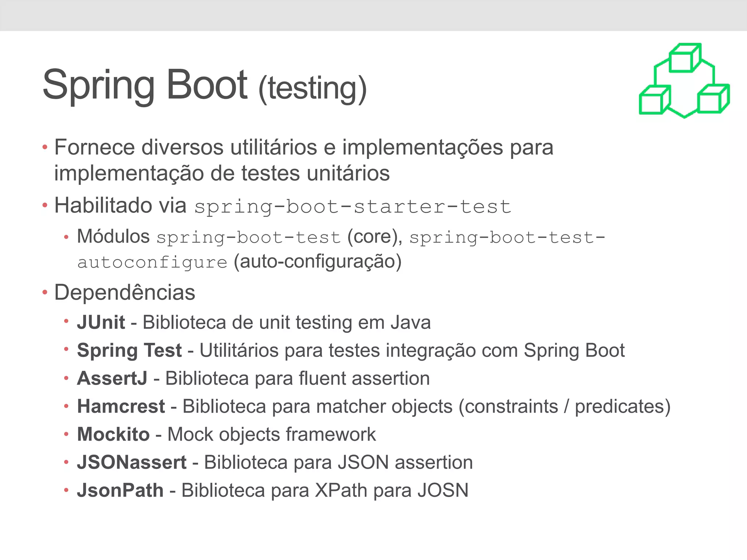This screenshot has width=747, height=560.
Task: Select the 'spring-boot-starter-test' code text
Action: tap(353, 207)
